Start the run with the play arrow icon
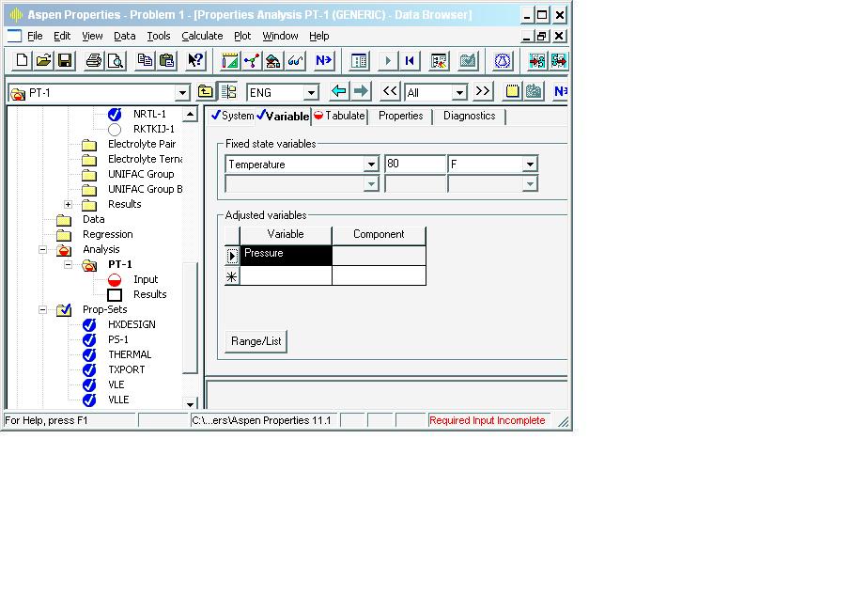The width and height of the screenshot is (868, 596). click(387, 60)
